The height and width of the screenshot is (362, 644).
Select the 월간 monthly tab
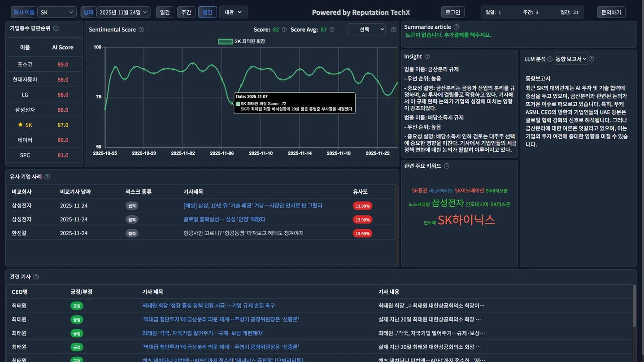(x=207, y=12)
